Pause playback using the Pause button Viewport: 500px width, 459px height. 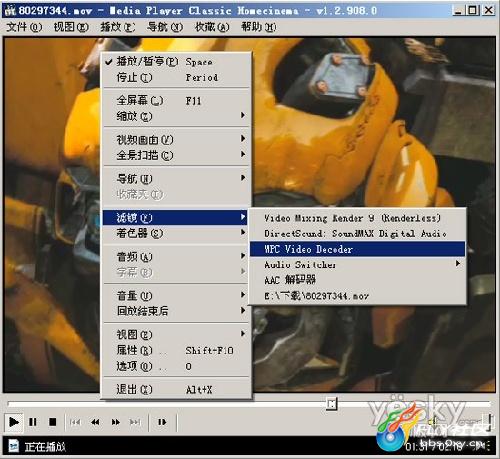[33, 422]
